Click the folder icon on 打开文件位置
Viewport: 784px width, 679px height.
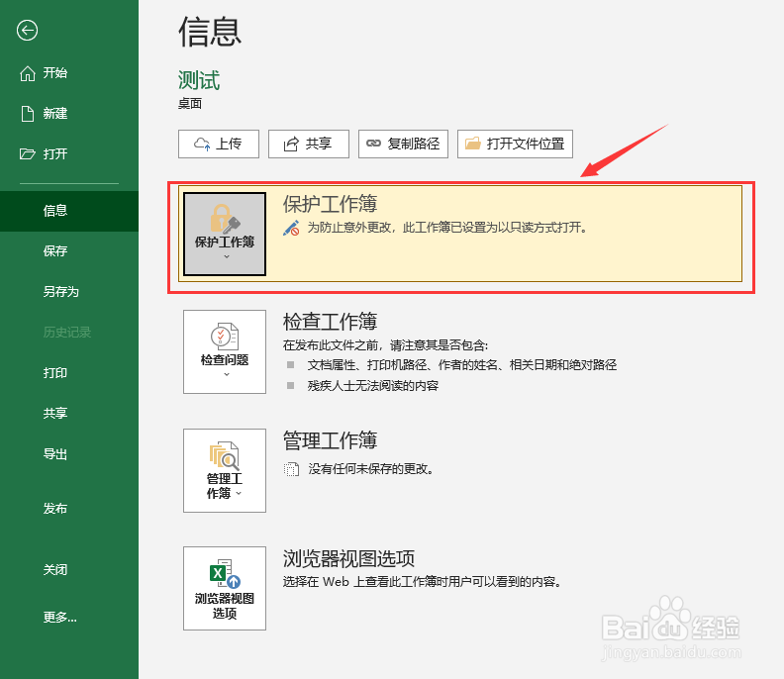[x=472, y=144]
